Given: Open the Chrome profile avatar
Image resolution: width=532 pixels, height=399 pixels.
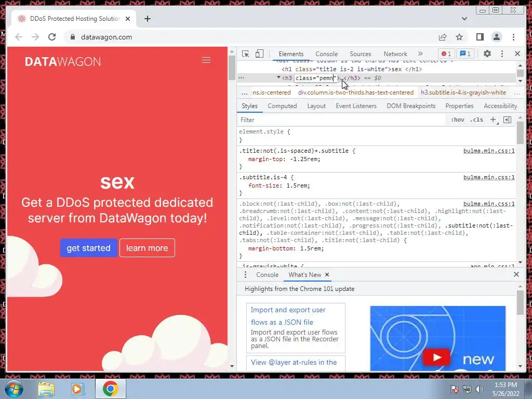Looking at the screenshot, I should pyautogui.click(x=496, y=37).
